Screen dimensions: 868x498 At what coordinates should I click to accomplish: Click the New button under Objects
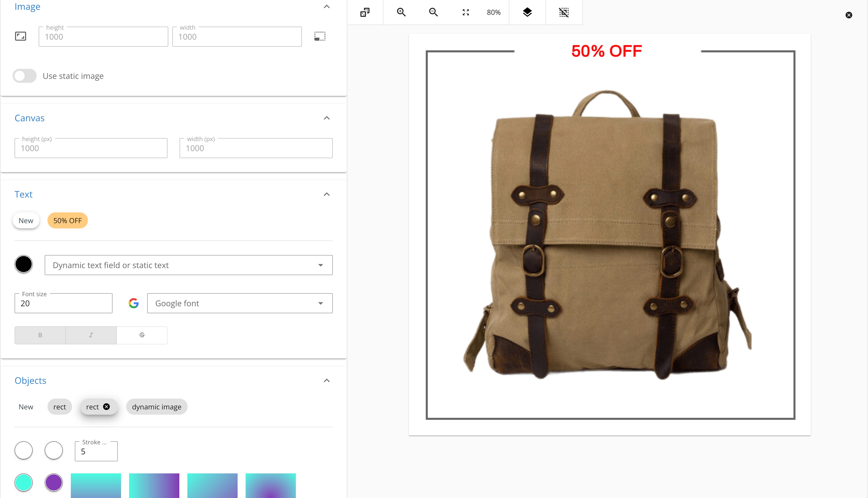click(x=26, y=407)
